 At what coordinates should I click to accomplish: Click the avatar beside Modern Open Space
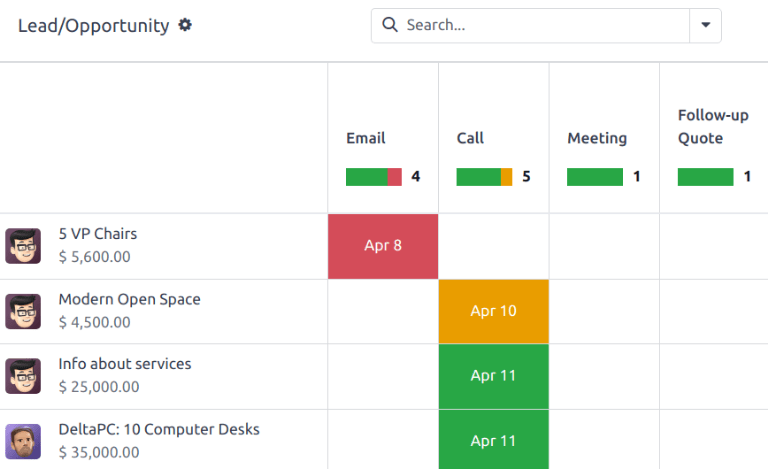[23, 311]
